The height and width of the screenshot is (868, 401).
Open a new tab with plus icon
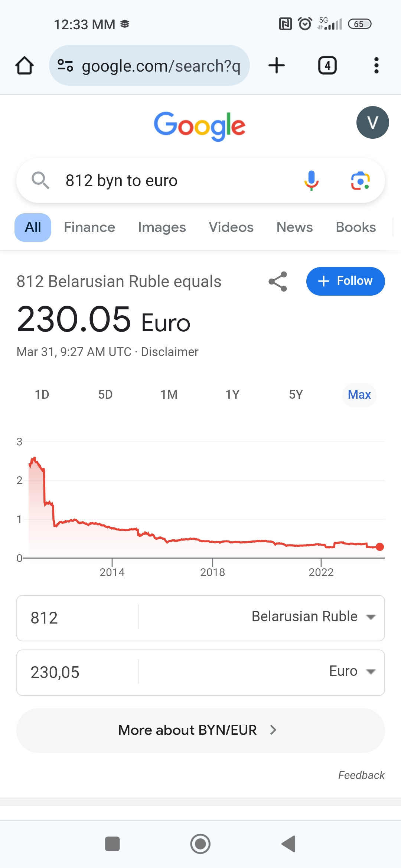click(x=277, y=66)
